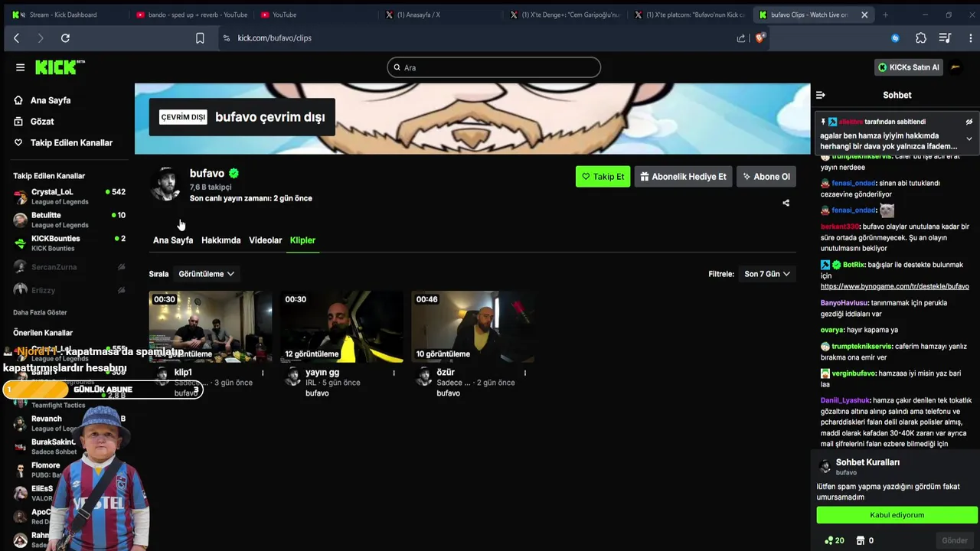Click KICKs Satın Al button
Viewport: 980px width, 551px height.
click(909, 67)
